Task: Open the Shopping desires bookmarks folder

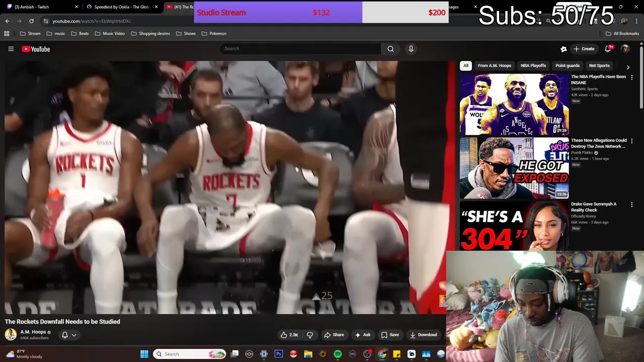Action: (x=150, y=34)
